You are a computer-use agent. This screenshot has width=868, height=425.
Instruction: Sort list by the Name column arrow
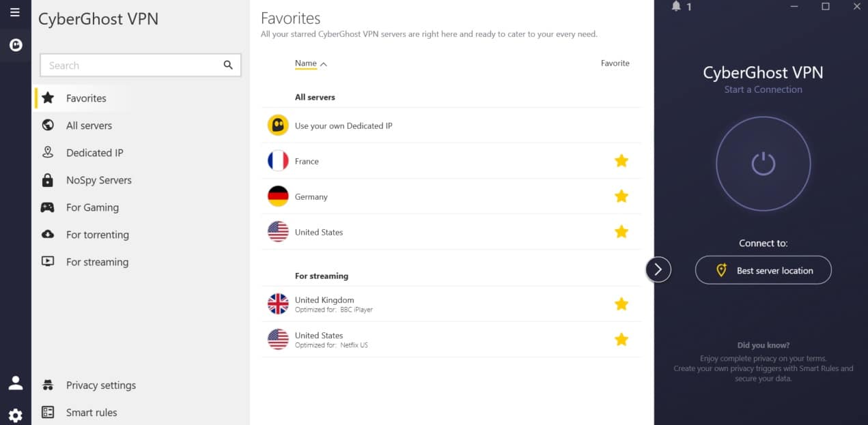pos(324,64)
